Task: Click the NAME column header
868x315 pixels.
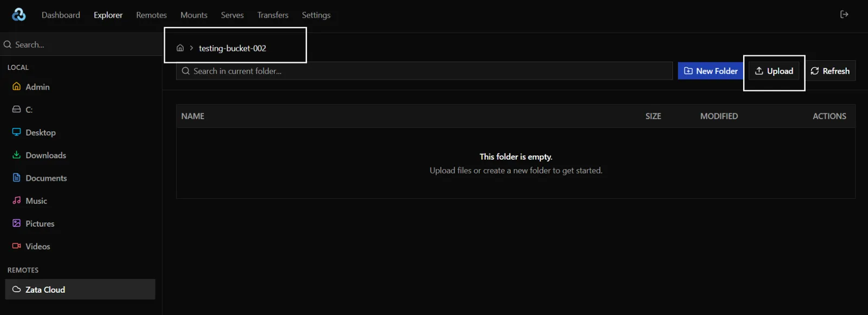Action: (193, 116)
